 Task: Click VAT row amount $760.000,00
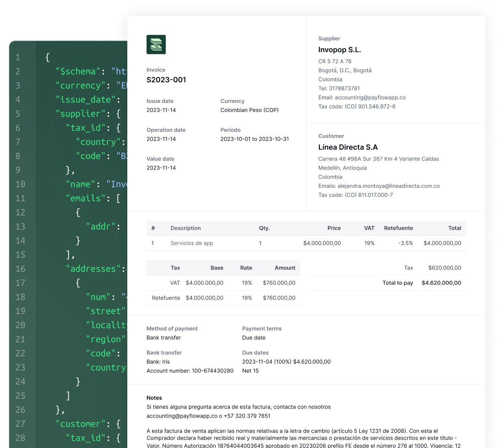point(279,283)
